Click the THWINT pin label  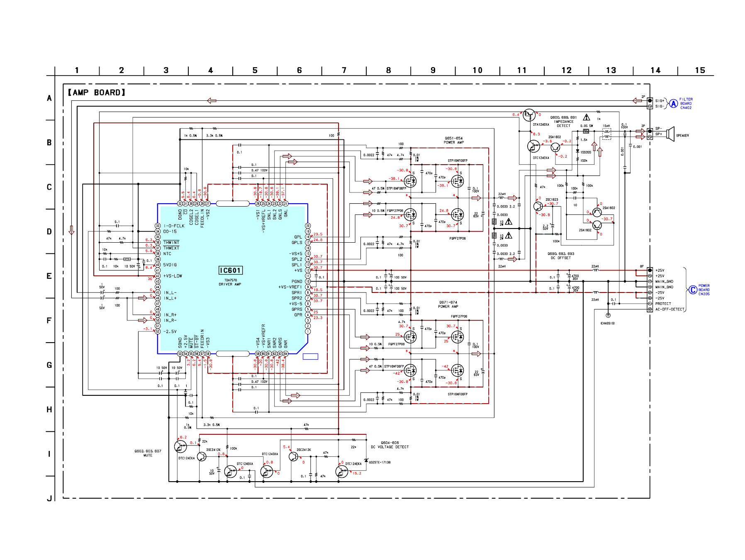[x=171, y=243]
